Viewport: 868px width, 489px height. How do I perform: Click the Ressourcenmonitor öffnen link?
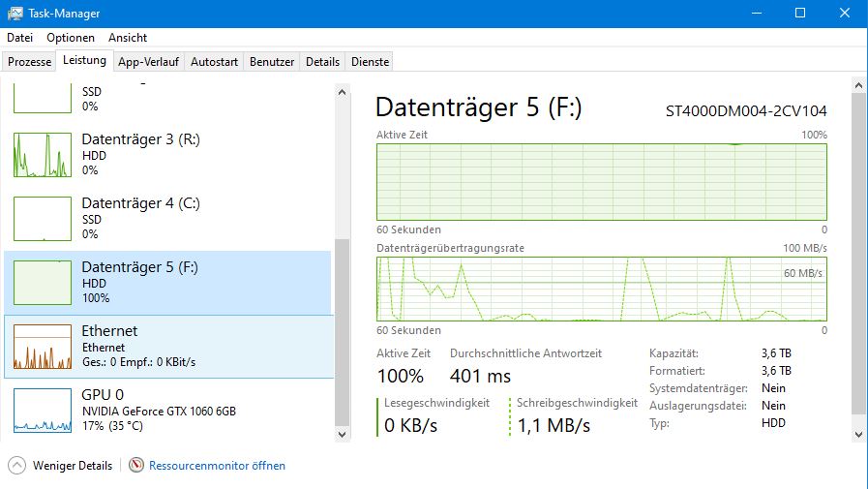click(x=217, y=466)
